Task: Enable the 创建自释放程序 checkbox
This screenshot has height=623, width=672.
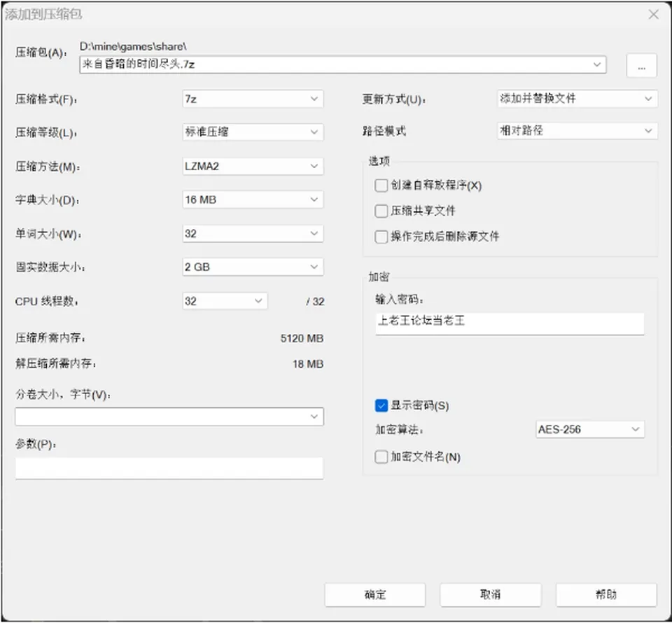Action: [381, 185]
